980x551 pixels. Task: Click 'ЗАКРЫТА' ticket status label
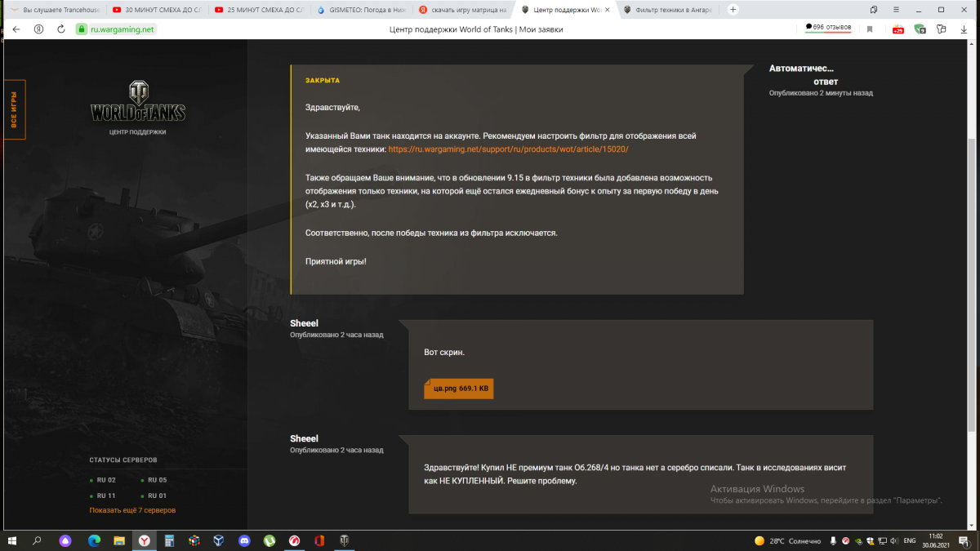323,81
